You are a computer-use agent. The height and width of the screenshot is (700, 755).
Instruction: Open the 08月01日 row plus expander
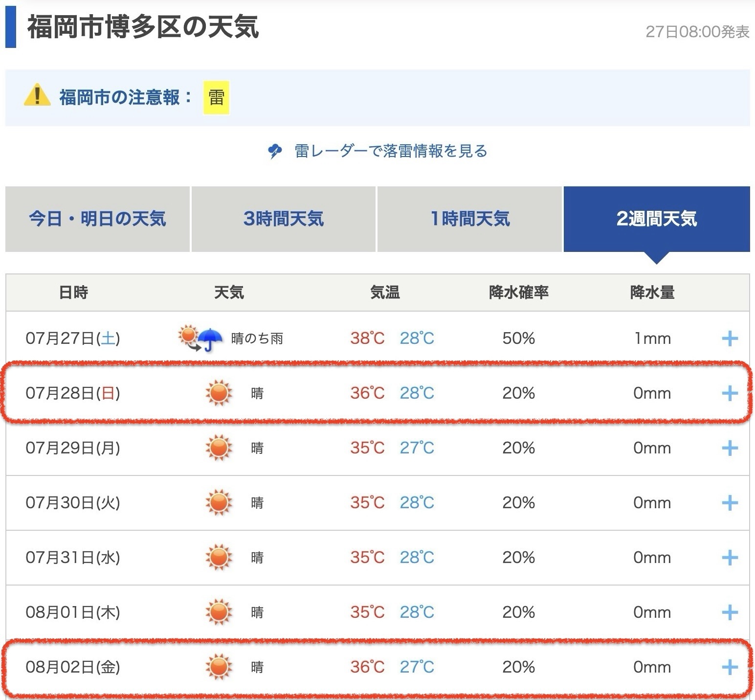pos(730,612)
